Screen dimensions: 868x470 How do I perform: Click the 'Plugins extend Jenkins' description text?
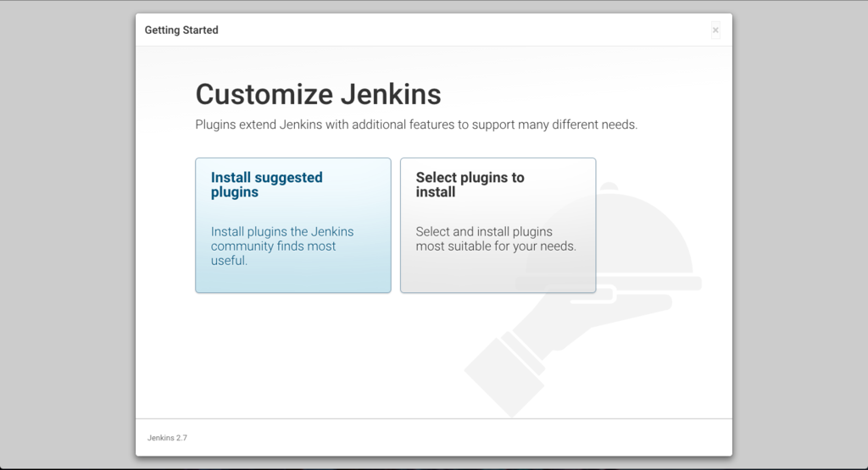click(416, 124)
